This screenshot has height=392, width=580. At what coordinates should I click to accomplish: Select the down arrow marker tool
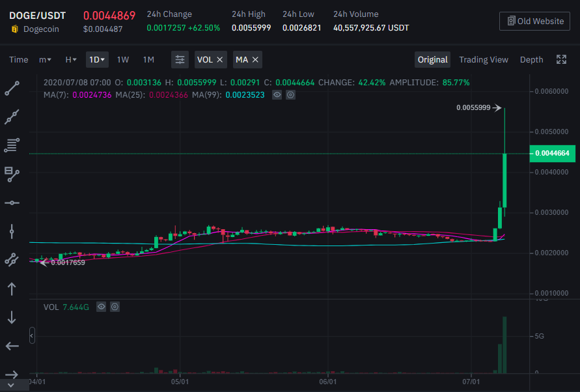[12, 317]
